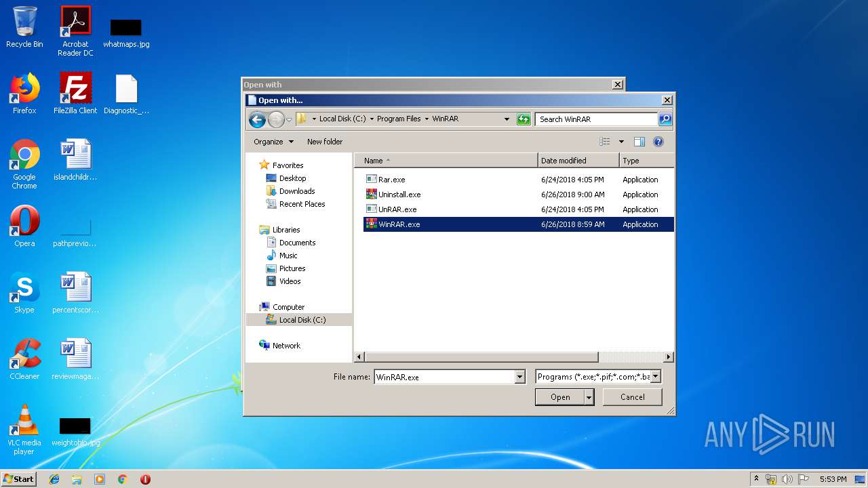Click Local Disk (C:) in address breadcrumb
Screen dimensions: 868x488
coord(342,119)
